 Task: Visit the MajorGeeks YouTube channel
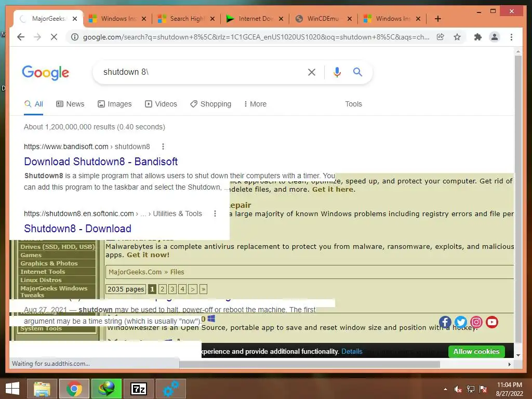tap(491, 322)
